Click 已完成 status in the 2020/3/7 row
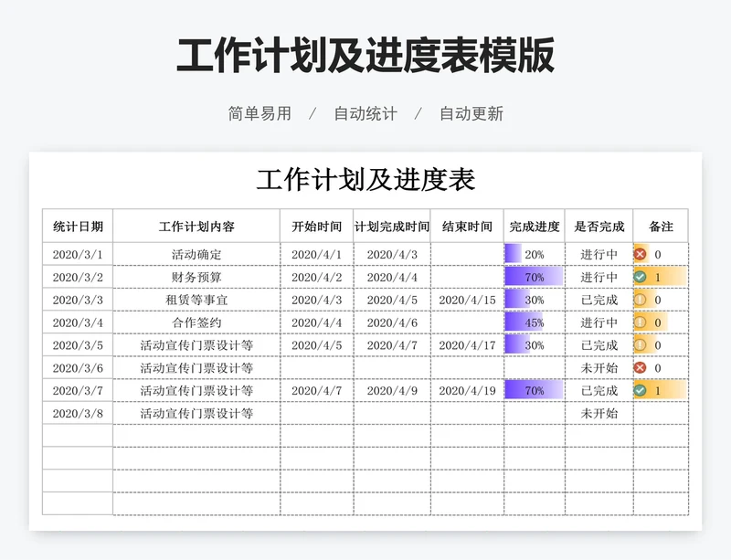 pyautogui.click(x=599, y=390)
